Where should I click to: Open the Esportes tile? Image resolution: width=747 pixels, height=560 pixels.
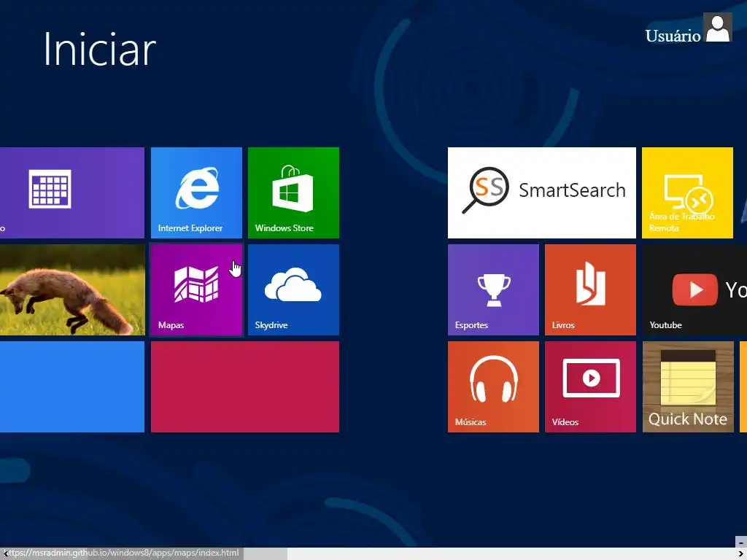click(x=493, y=290)
